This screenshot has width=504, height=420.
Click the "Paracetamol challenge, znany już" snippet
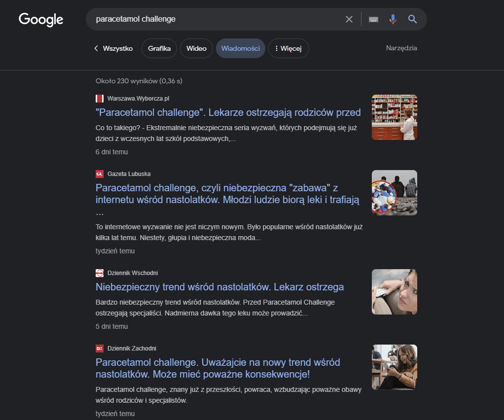[x=228, y=395]
